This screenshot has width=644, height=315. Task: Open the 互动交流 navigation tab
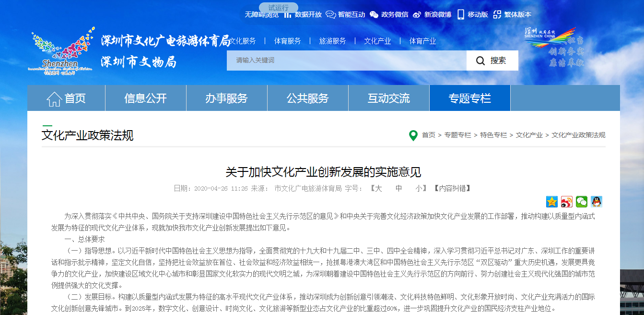(388, 98)
